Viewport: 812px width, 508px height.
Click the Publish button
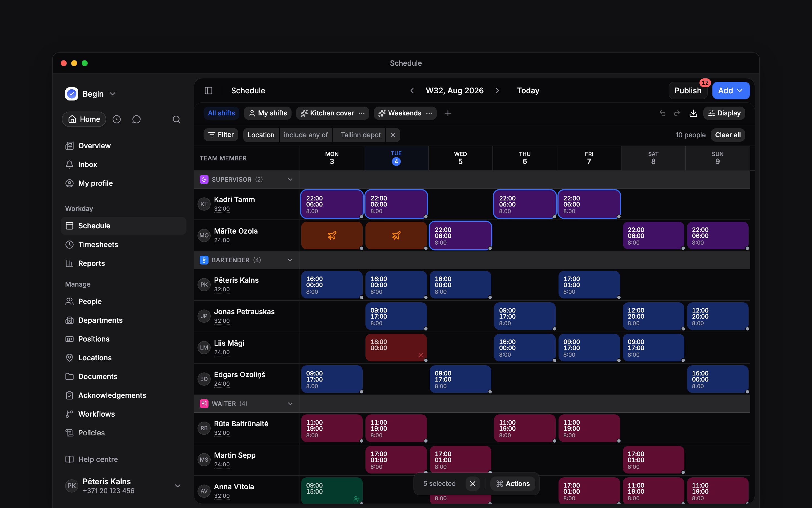pyautogui.click(x=688, y=90)
